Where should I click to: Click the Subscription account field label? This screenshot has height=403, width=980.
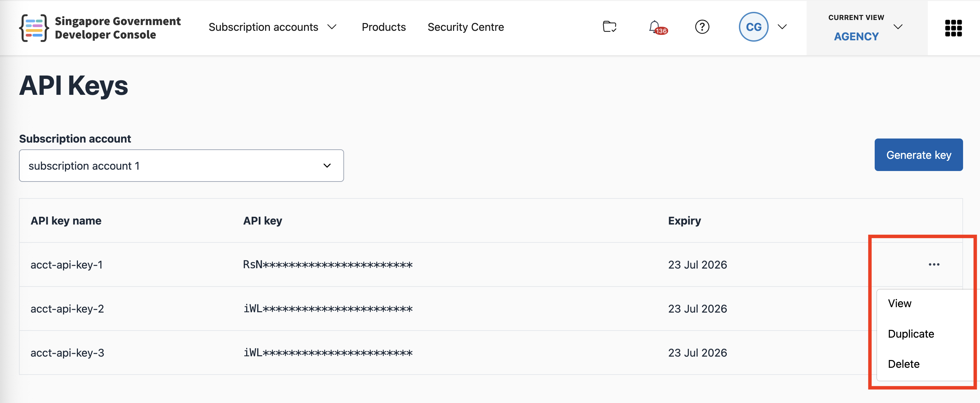[75, 139]
